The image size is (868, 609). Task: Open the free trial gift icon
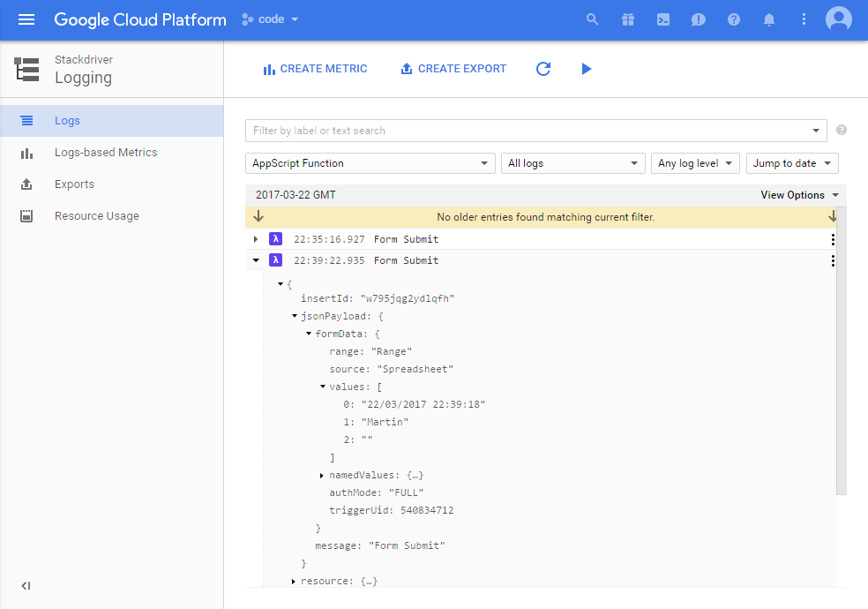coord(628,20)
